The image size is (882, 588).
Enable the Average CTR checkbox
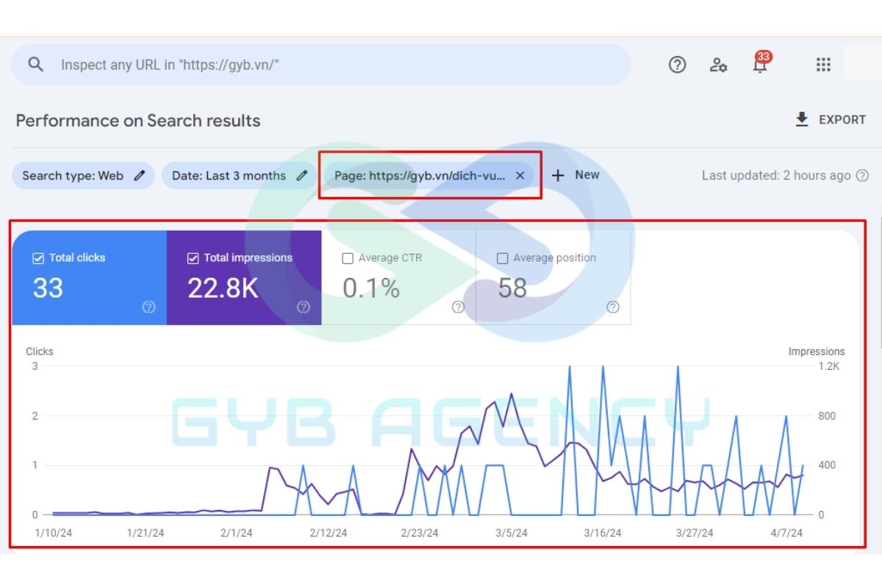(348, 258)
